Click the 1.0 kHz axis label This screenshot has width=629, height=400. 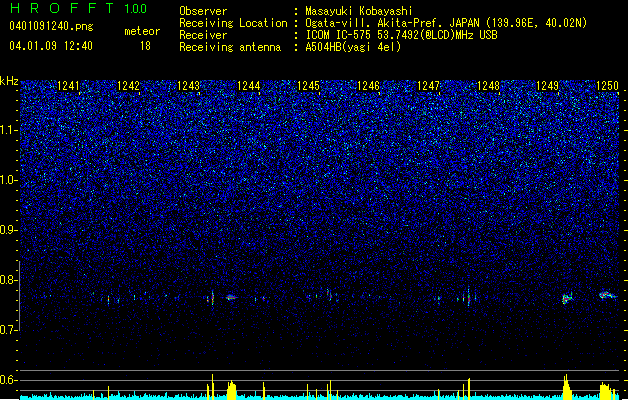(x=8, y=180)
